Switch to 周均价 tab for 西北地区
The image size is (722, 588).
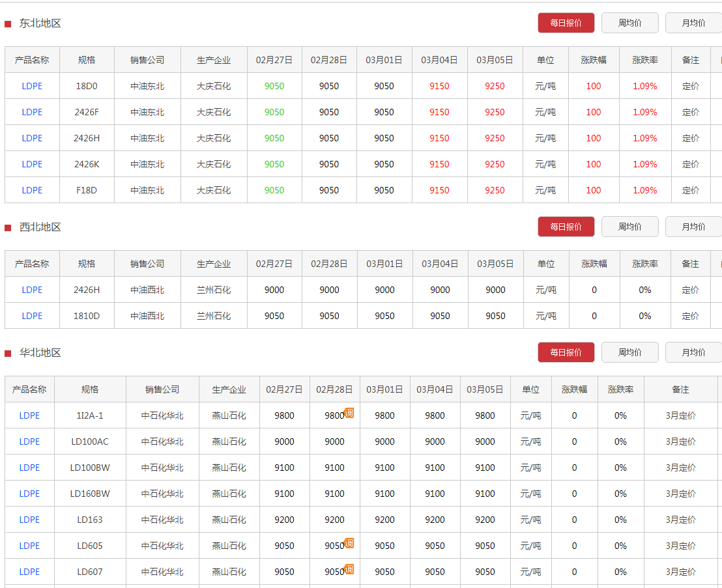629,227
